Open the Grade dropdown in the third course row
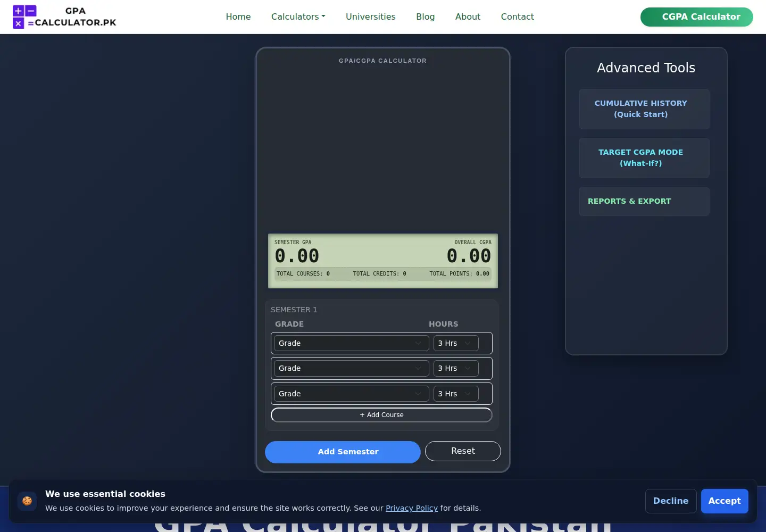Viewport: 766px width, 532px height. [x=352, y=394]
